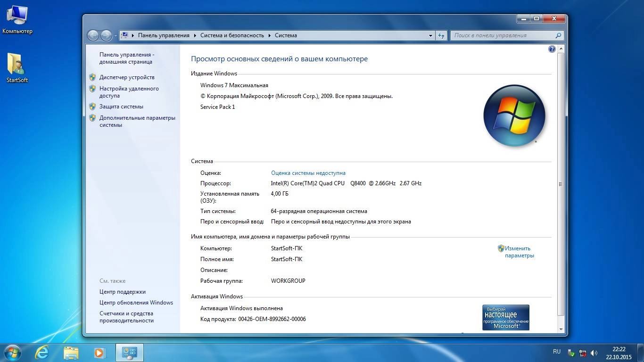
Task: Open Настройка удаленного доступа
Action: point(129,92)
